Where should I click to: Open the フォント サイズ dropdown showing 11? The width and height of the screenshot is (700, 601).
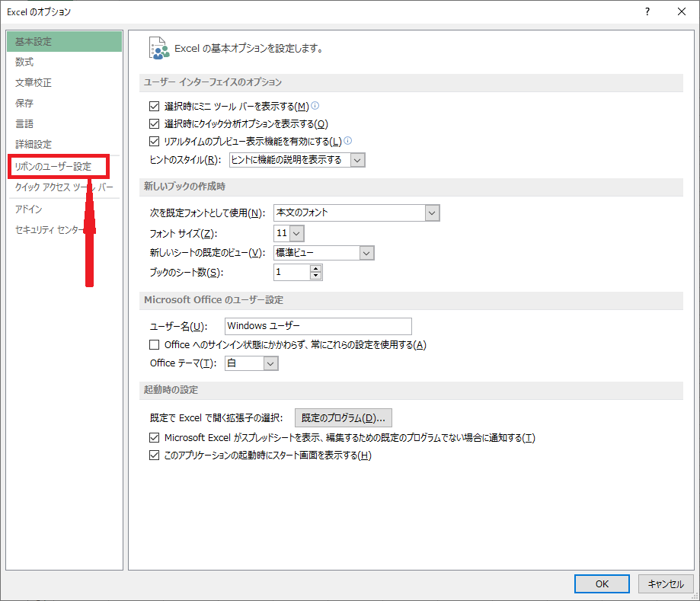point(297,233)
